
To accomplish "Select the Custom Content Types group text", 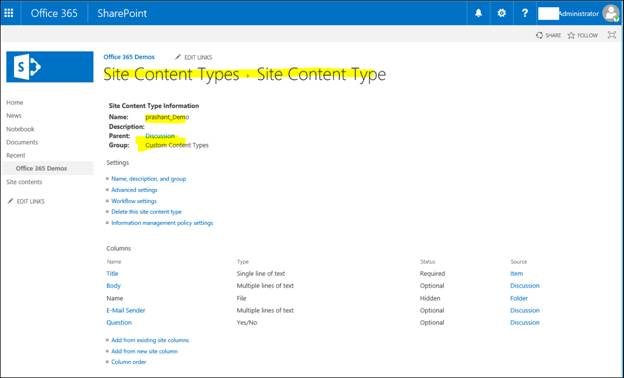I will click(x=177, y=145).
